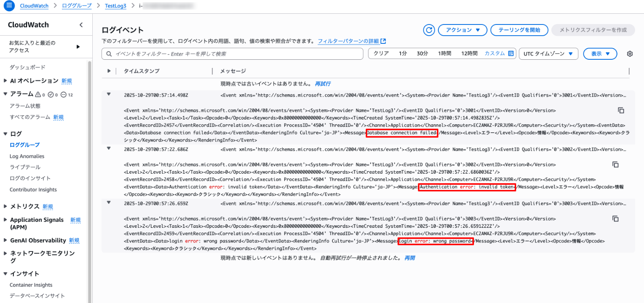Open the hamburger navigation menu

point(8,6)
